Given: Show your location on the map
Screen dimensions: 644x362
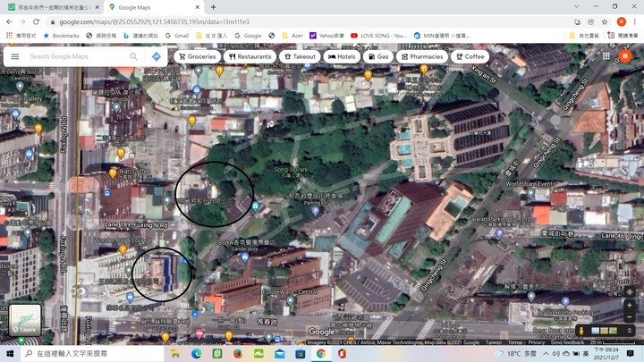Looking at the screenshot, I should tap(629, 291).
